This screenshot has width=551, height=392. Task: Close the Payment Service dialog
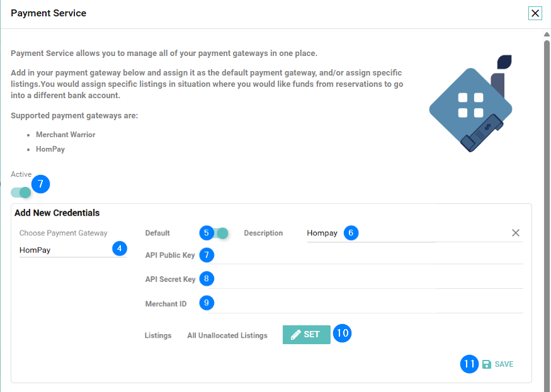(x=535, y=13)
